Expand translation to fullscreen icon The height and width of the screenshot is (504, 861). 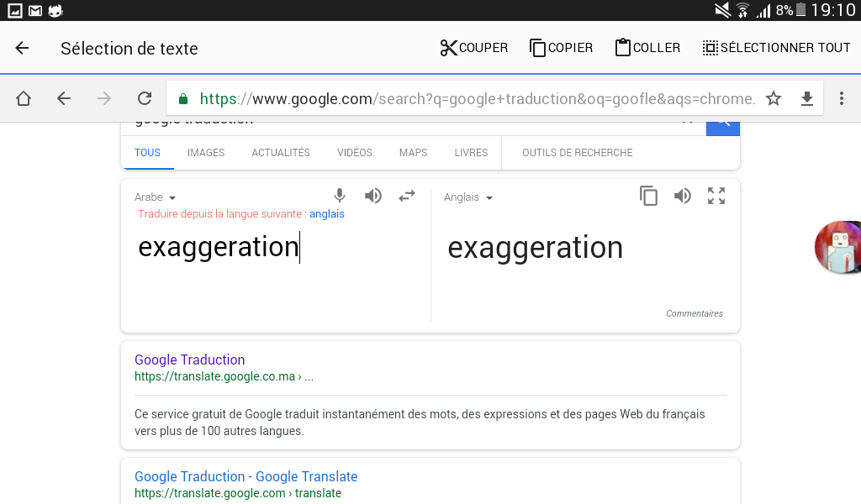(x=716, y=196)
